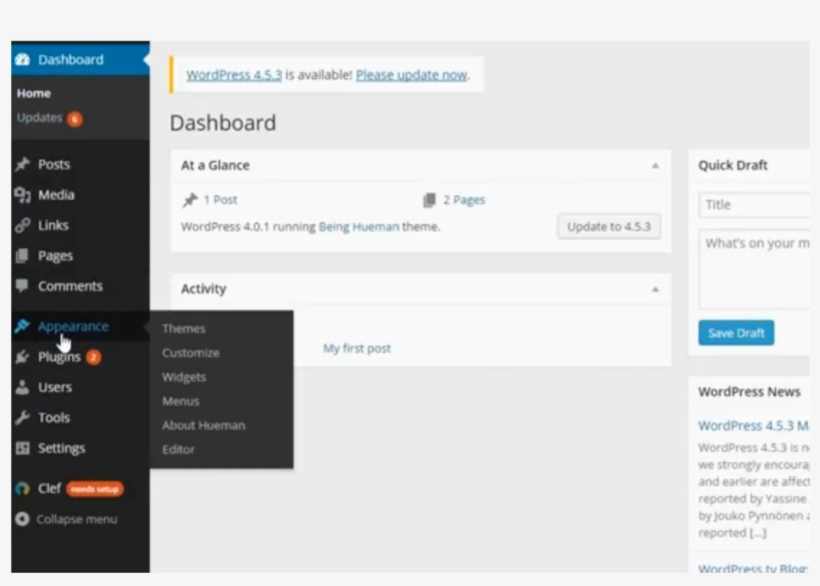Screen dimensions: 820x586
Task: Click the Updates count badge
Action: tap(75, 119)
